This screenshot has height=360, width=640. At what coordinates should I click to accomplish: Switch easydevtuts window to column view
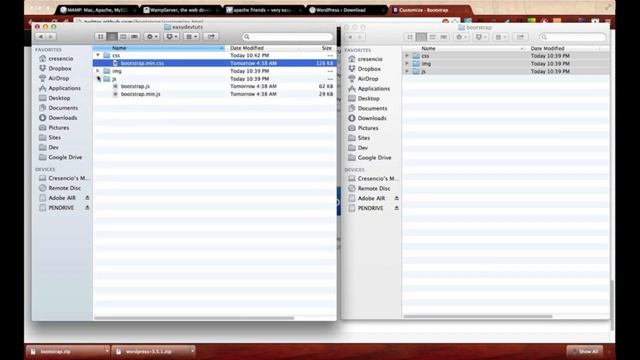pos(123,37)
